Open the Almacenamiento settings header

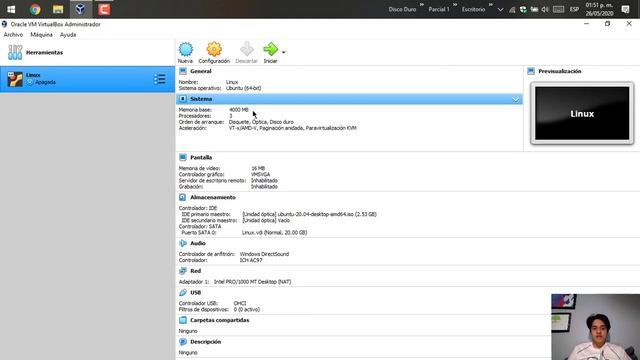click(x=213, y=197)
